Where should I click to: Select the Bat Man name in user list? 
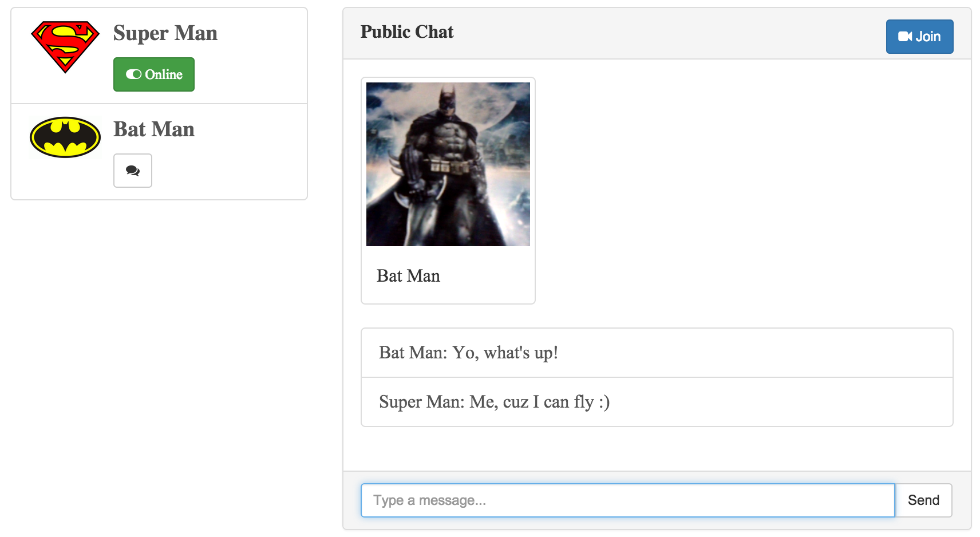click(153, 129)
